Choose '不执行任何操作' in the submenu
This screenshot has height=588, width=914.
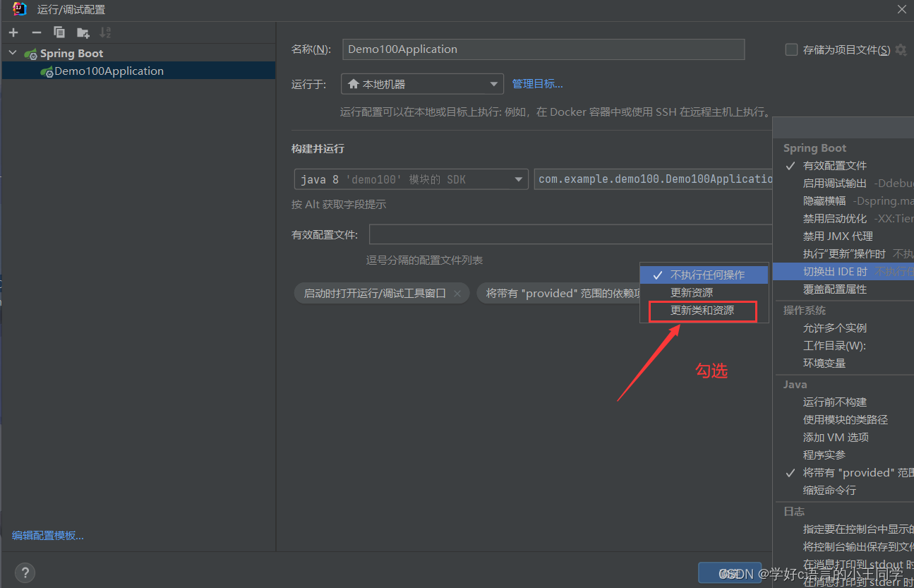coord(704,275)
